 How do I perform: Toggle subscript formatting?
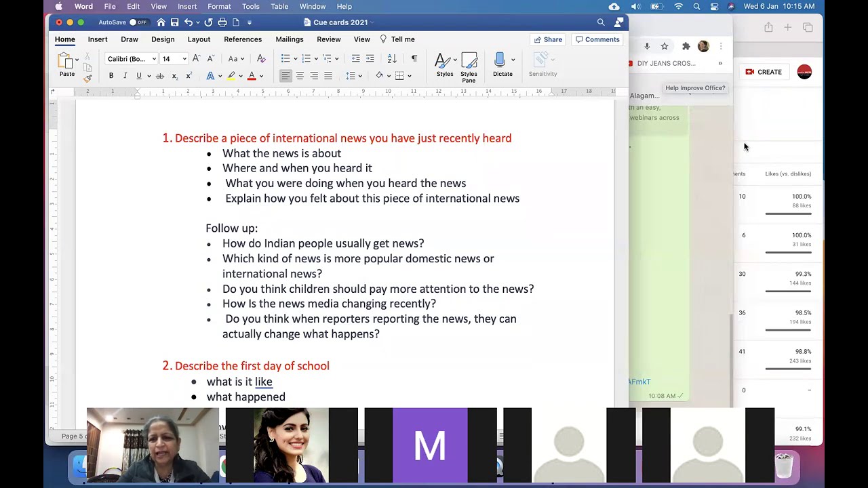174,76
